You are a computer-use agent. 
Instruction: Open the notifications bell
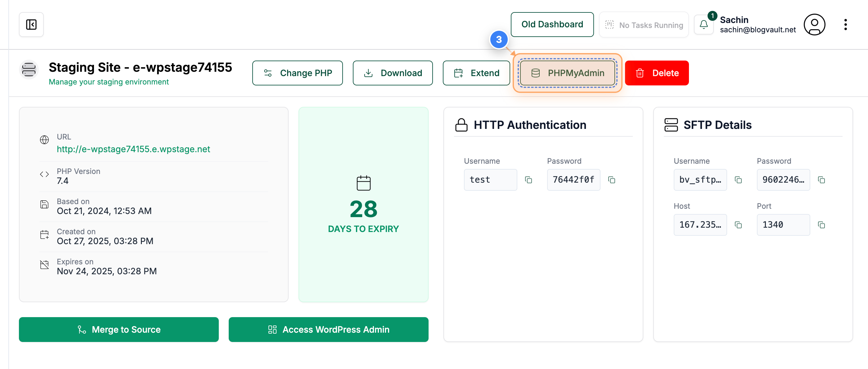(x=704, y=24)
